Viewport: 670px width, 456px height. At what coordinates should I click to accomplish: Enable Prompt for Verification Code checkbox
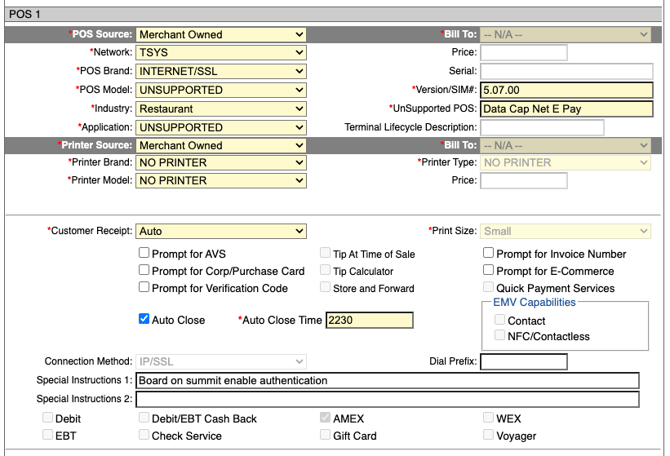tap(145, 288)
